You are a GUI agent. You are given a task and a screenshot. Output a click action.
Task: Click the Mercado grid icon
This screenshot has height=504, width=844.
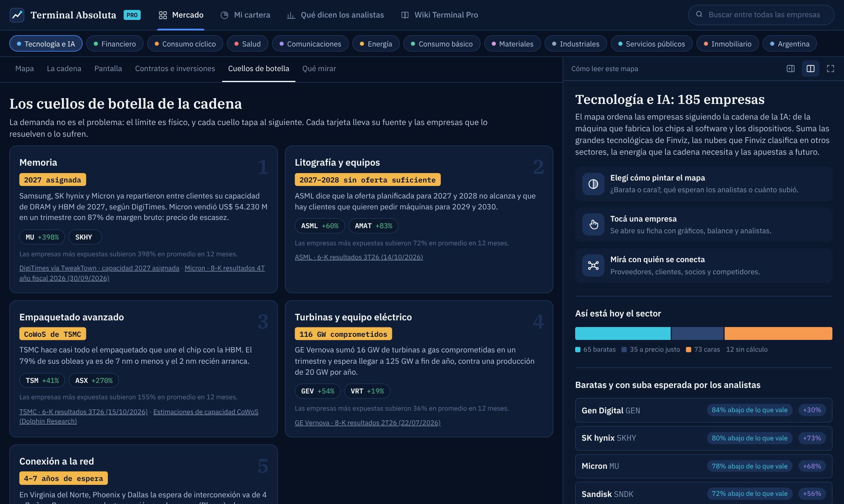point(163,15)
